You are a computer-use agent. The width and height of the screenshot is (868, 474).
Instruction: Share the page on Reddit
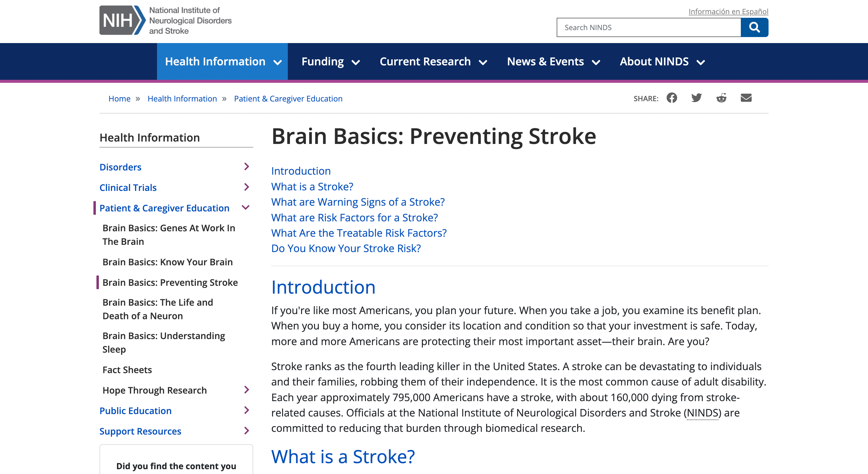[721, 98]
